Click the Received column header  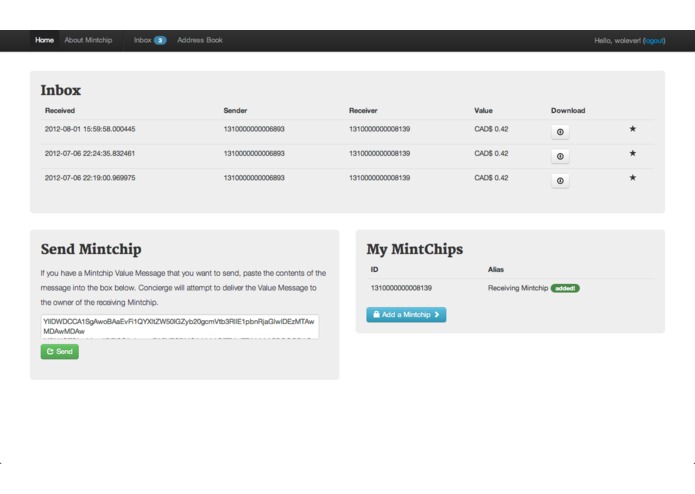click(x=60, y=111)
